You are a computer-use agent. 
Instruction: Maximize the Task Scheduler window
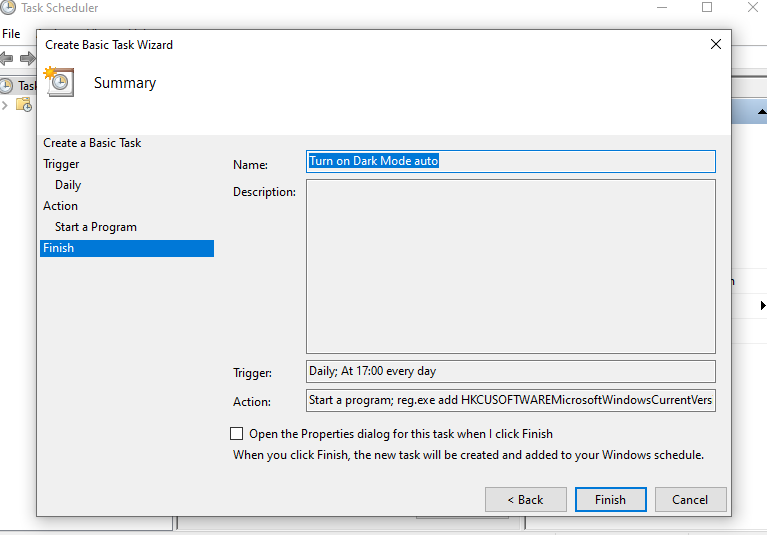(707, 7)
